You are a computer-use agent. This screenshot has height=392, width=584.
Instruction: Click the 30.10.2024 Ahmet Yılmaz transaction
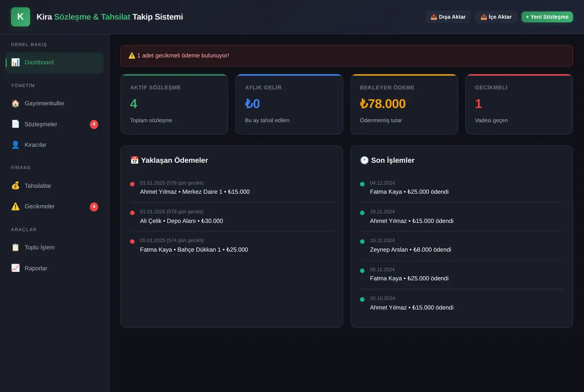pos(461,303)
